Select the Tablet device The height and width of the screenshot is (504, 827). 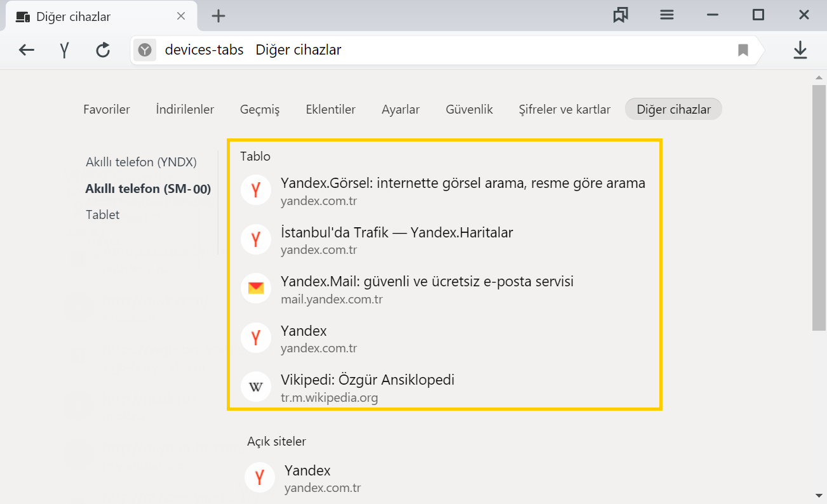tap(103, 215)
